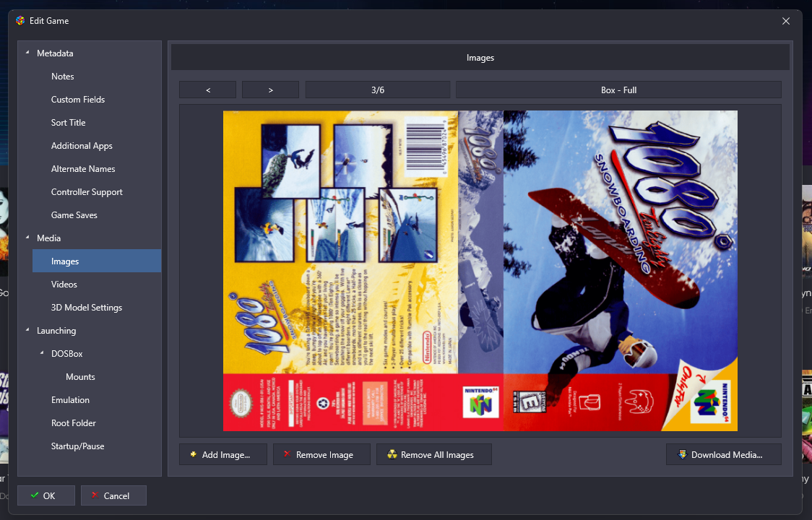Click the Images panel header
Screen dimensions: 812x520
click(480, 58)
